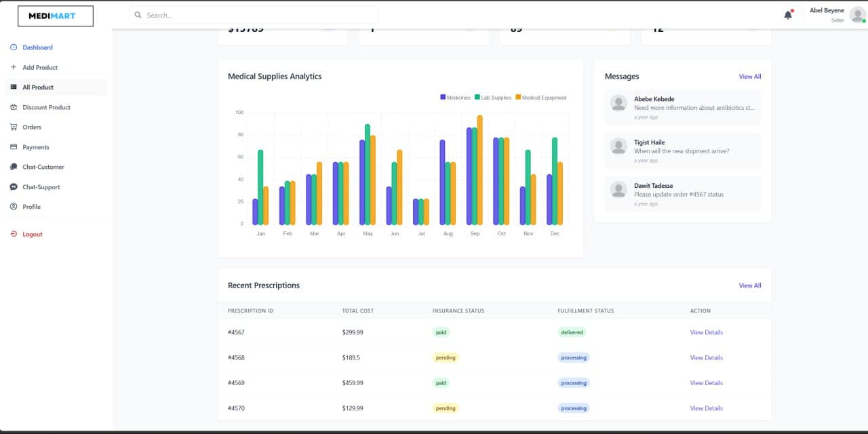Select the Dashboard smiley icon in sidebar
This screenshot has width=868, height=434.
14,47
